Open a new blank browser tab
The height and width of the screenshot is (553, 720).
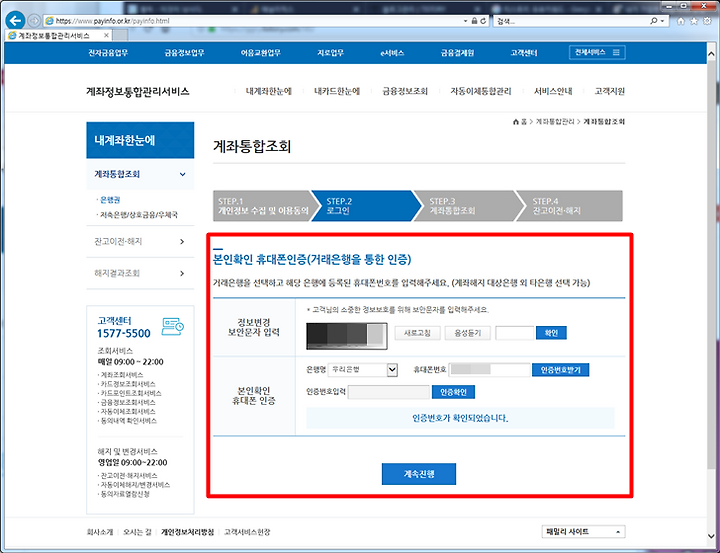120,36
